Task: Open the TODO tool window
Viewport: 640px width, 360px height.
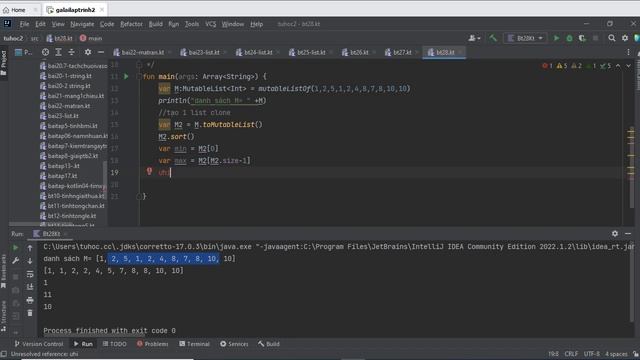Action: (115, 344)
